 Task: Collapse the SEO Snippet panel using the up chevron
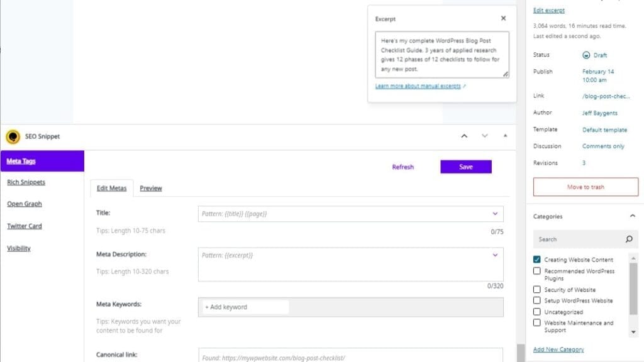point(465,136)
